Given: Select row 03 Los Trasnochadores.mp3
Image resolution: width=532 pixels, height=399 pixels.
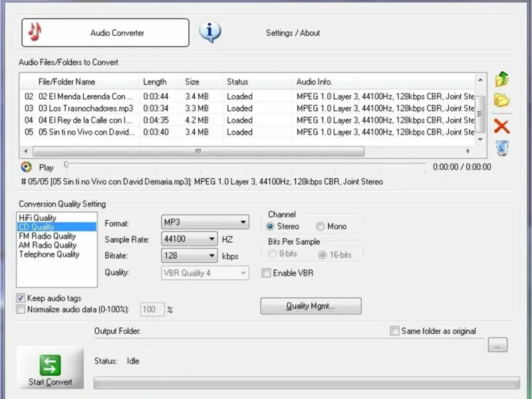Looking at the screenshot, I should [247, 108].
